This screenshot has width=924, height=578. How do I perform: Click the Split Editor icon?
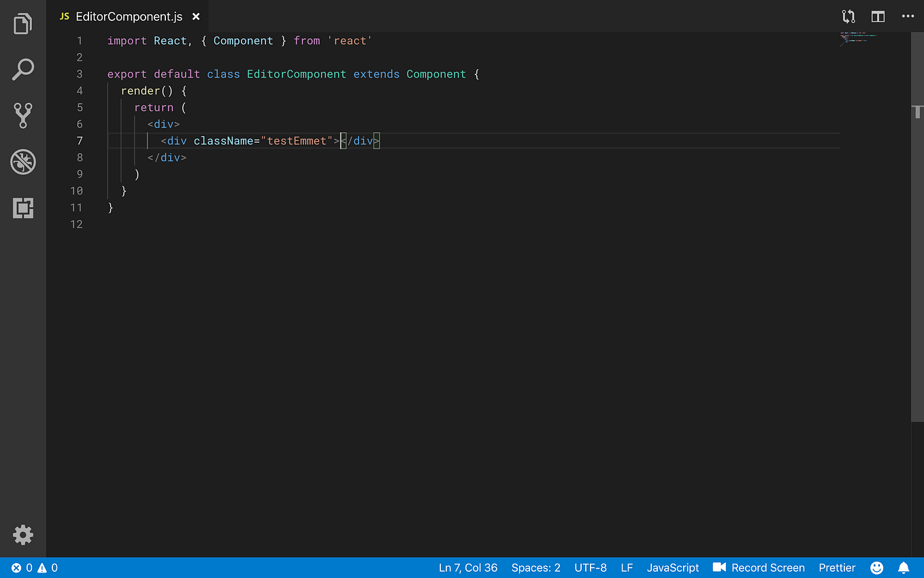click(877, 16)
